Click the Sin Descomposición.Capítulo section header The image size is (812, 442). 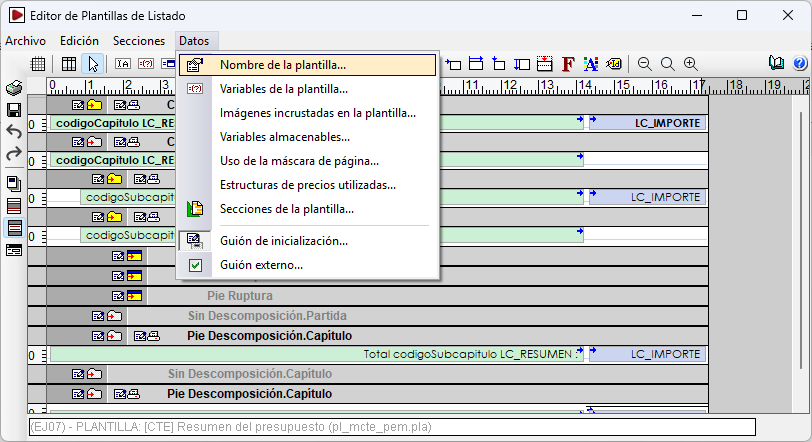(x=250, y=374)
